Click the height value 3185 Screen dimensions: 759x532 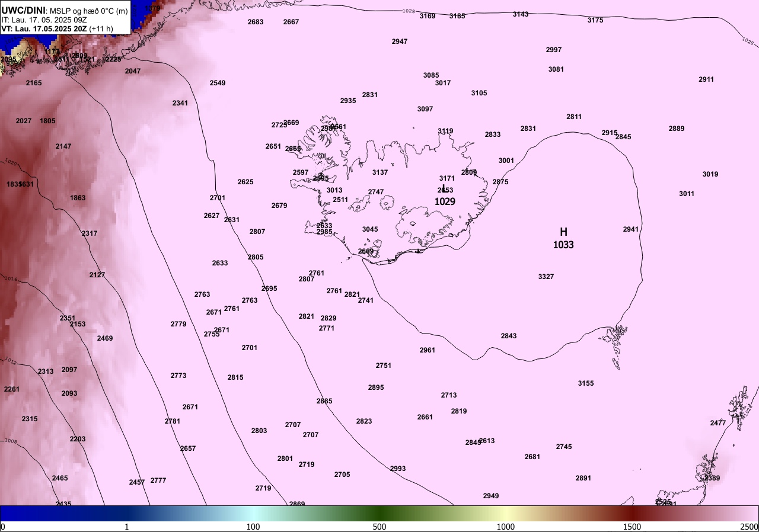(x=457, y=16)
